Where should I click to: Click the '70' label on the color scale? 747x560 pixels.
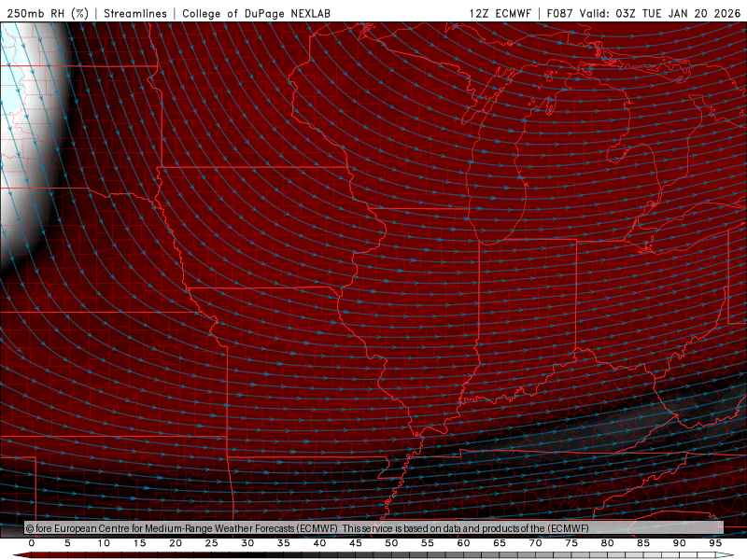coord(535,543)
